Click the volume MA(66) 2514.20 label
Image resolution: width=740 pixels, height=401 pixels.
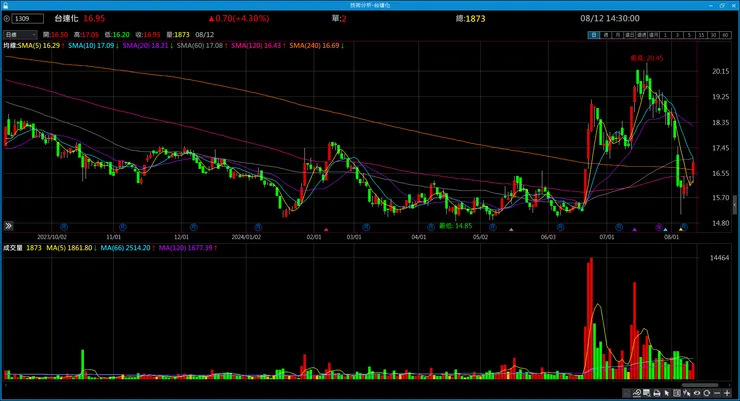125,248
